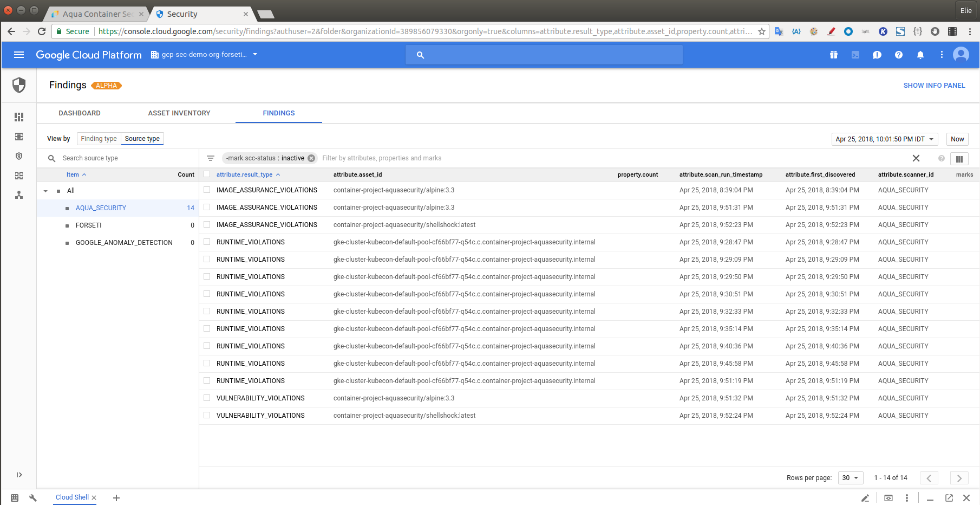
Task: Activate Cloud Shell icon in header
Action: point(855,55)
